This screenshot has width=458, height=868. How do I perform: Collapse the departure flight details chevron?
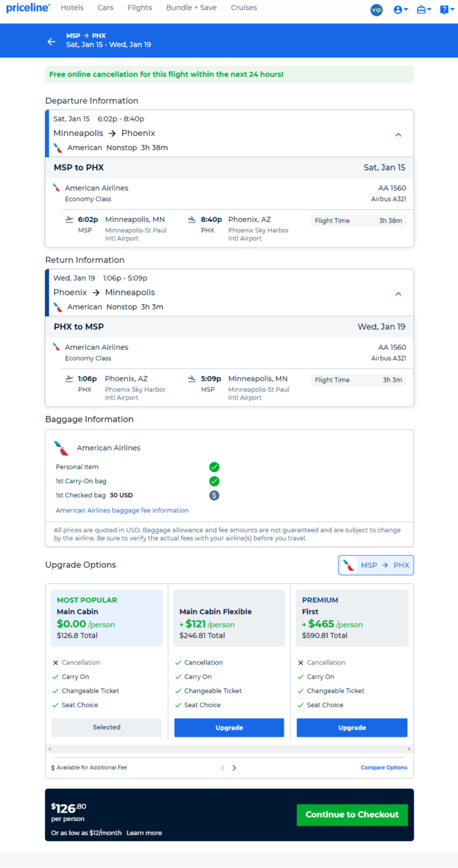[x=398, y=135]
